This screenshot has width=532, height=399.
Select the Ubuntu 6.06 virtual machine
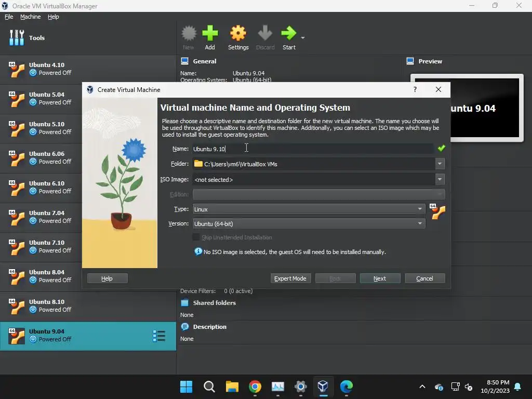41,157
